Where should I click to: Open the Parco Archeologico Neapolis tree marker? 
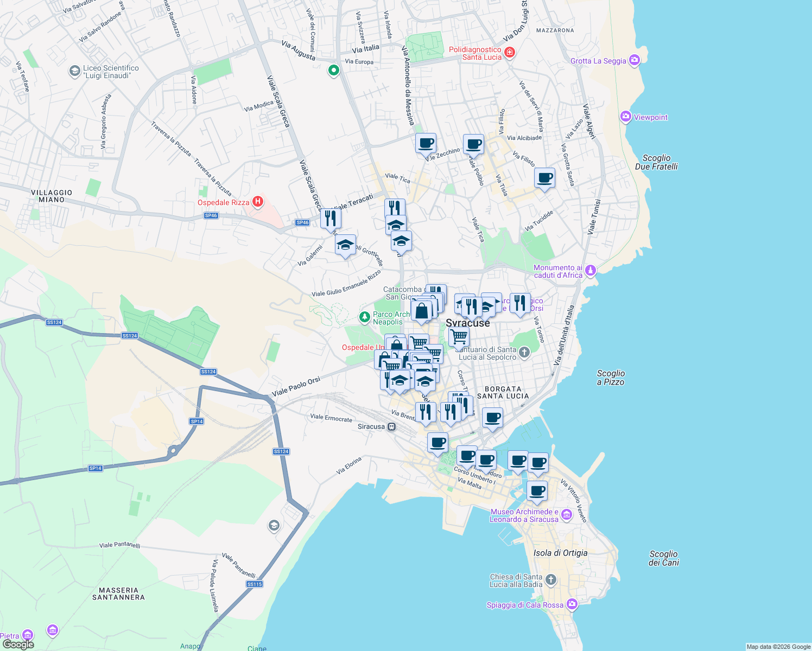point(365,317)
